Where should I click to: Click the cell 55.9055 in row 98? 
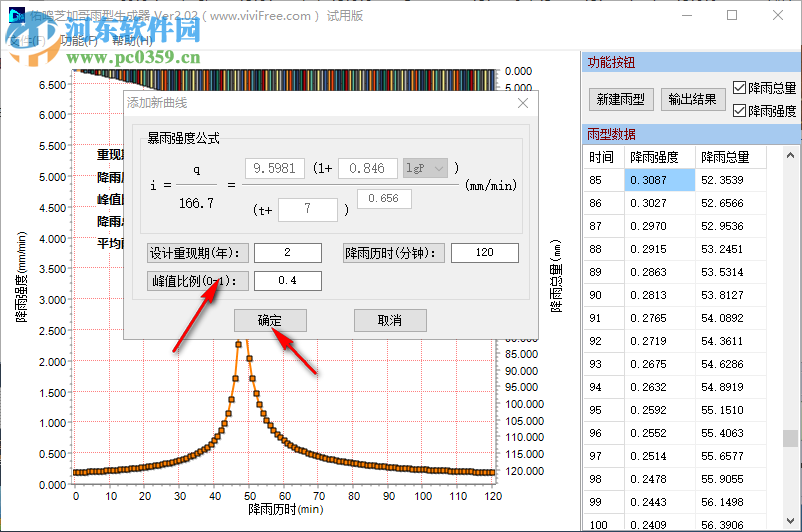(x=730, y=479)
